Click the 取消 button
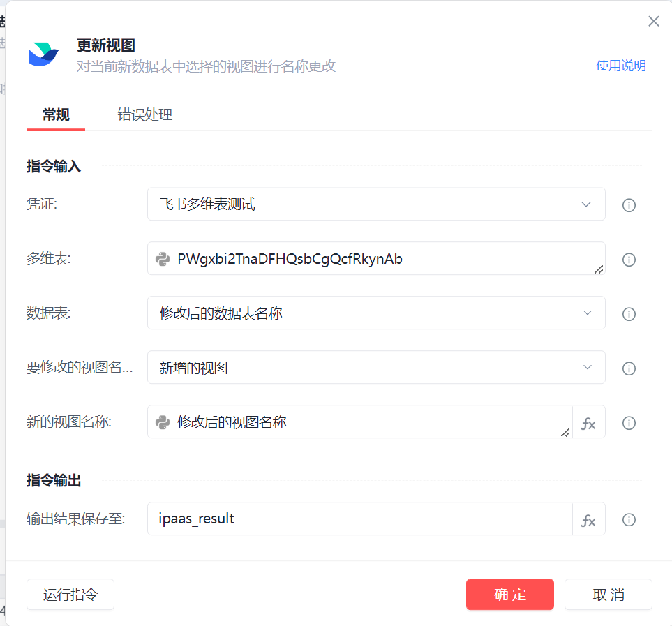This screenshot has height=626, width=672. [x=608, y=595]
